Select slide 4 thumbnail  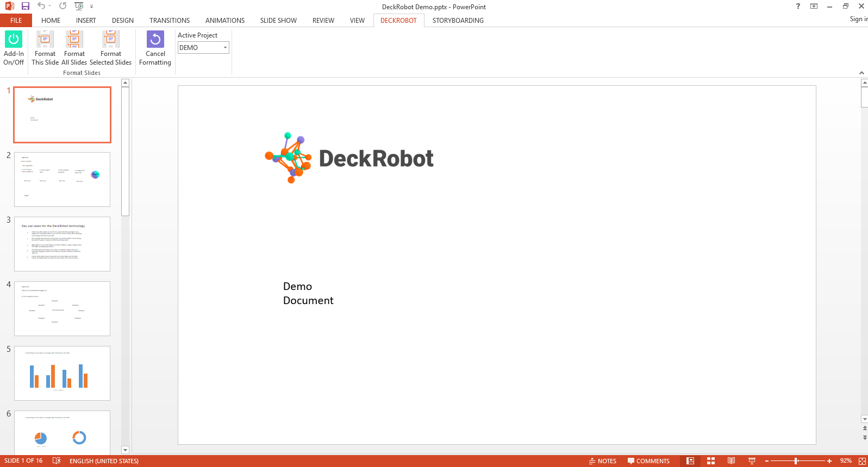pyautogui.click(x=63, y=308)
